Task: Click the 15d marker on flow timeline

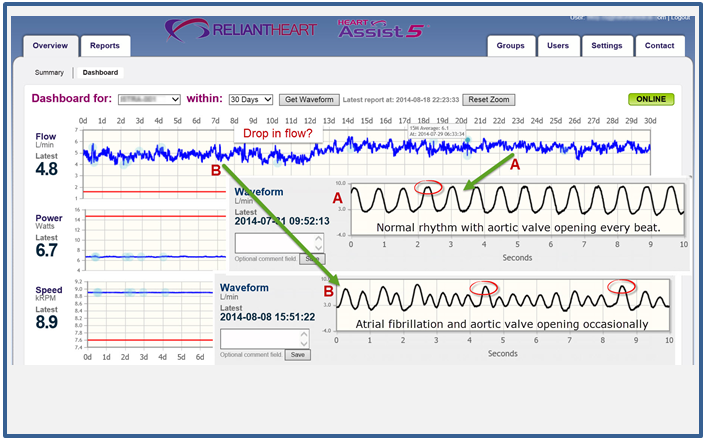Action: (x=367, y=121)
